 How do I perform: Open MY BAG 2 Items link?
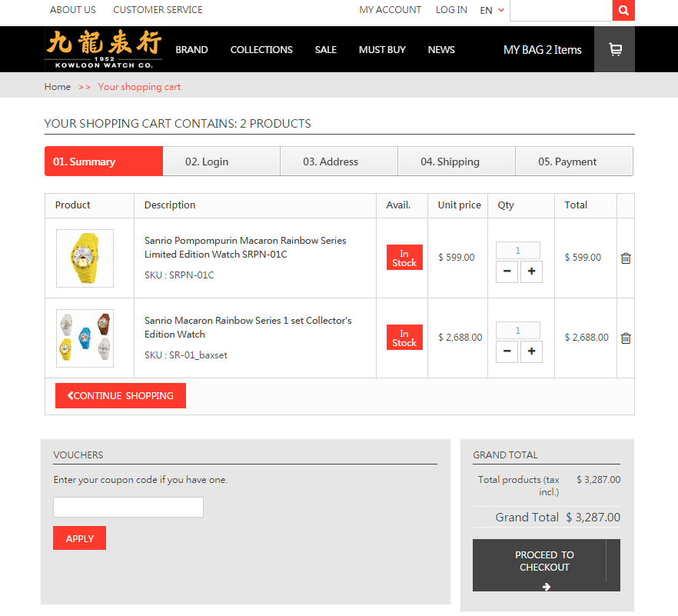click(x=542, y=50)
